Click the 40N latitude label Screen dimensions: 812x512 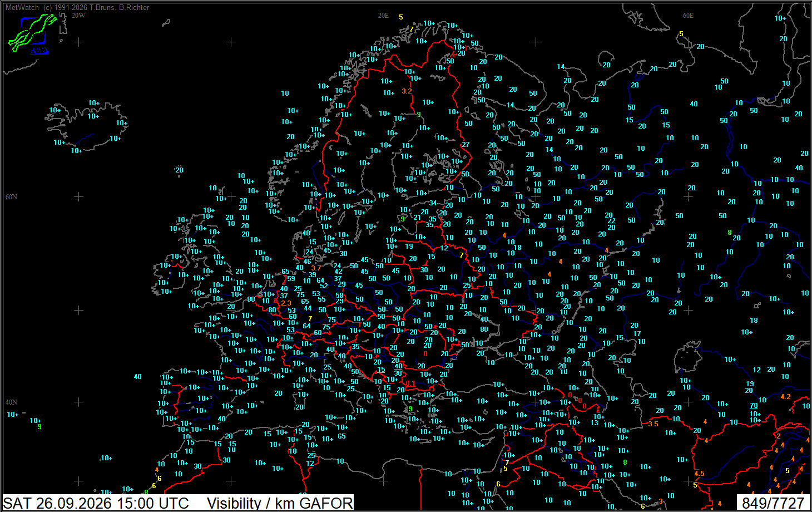(x=11, y=402)
